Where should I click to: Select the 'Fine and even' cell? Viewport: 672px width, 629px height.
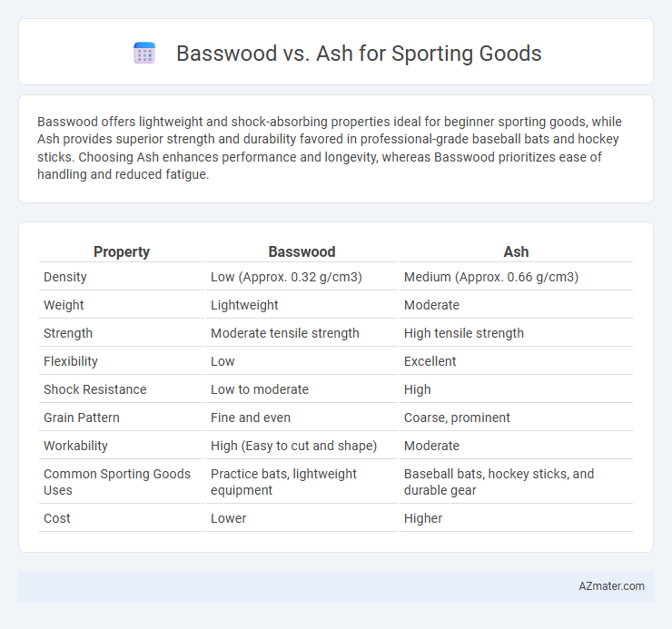coord(251,418)
